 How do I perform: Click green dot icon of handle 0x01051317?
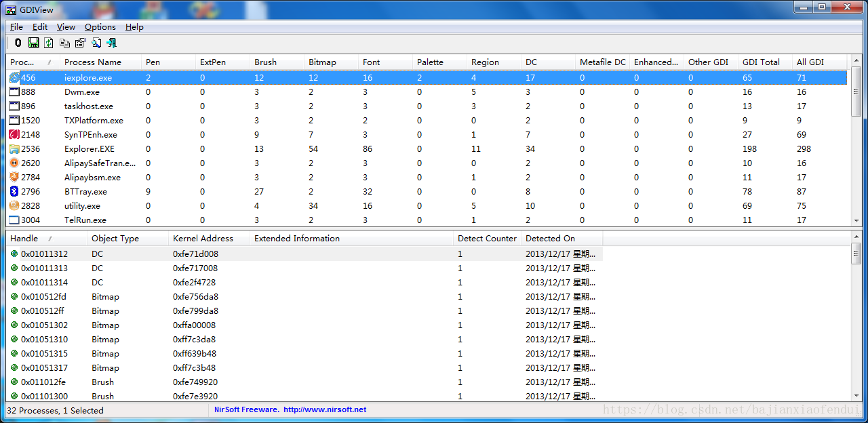click(14, 367)
